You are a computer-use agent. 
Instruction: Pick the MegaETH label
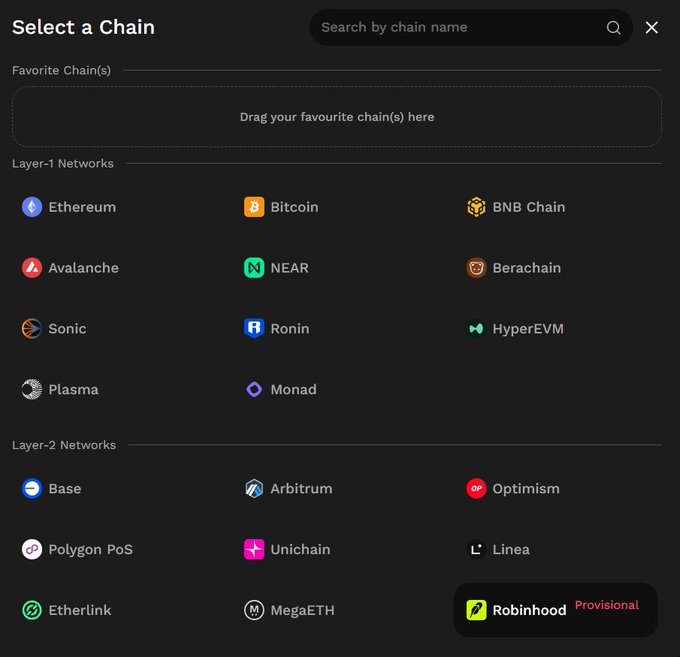pyautogui.click(x=303, y=610)
